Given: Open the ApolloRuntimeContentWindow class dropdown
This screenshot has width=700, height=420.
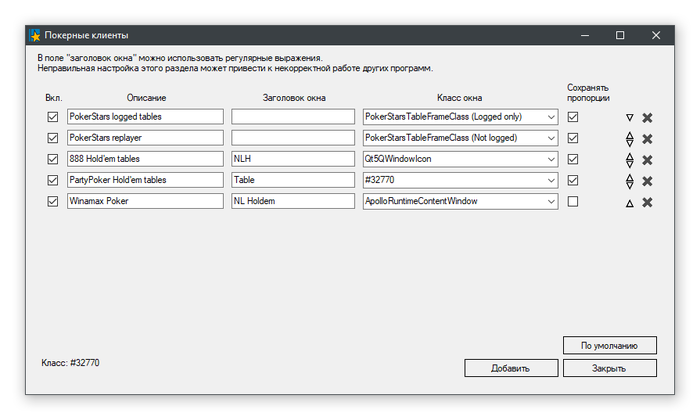Looking at the screenshot, I should [x=550, y=201].
